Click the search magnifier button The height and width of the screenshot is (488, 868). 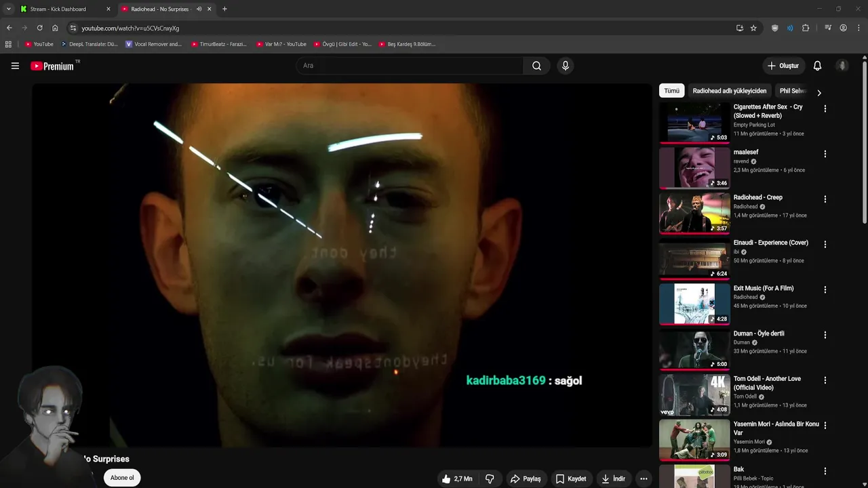[536, 66]
